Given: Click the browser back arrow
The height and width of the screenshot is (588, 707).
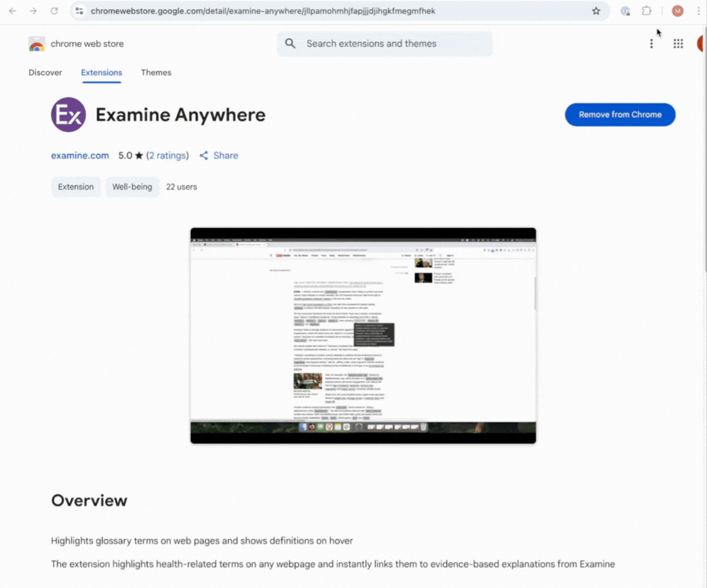Looking at the screenshot, I should click(12, 11).
